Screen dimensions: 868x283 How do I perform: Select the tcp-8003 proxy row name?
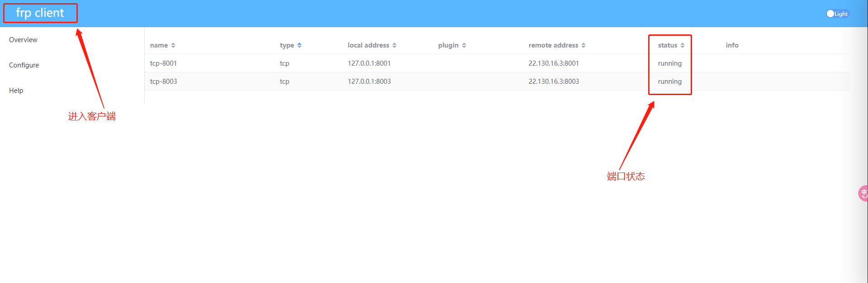(x=164, y=82)
